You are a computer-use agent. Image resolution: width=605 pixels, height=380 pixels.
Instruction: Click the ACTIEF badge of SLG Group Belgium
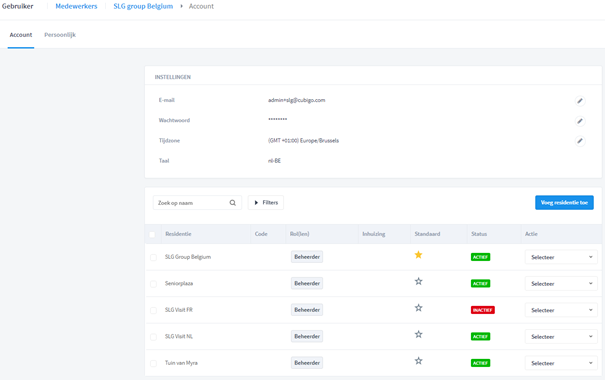[x=480, y=257]
